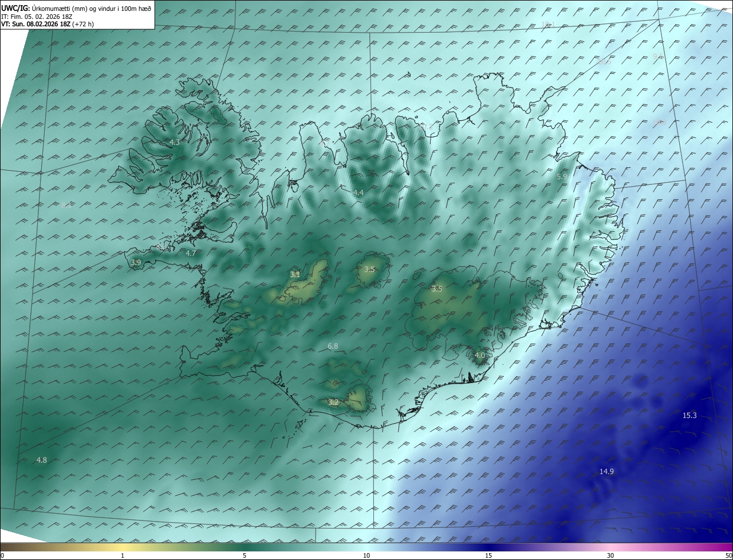Click the title text starting with UWC/IG
Viewport: 733px width, 560px height.
(76, 8)
